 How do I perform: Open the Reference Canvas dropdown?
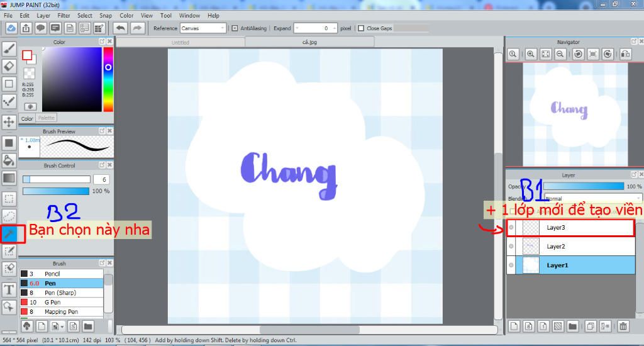(x=203, y=28)
